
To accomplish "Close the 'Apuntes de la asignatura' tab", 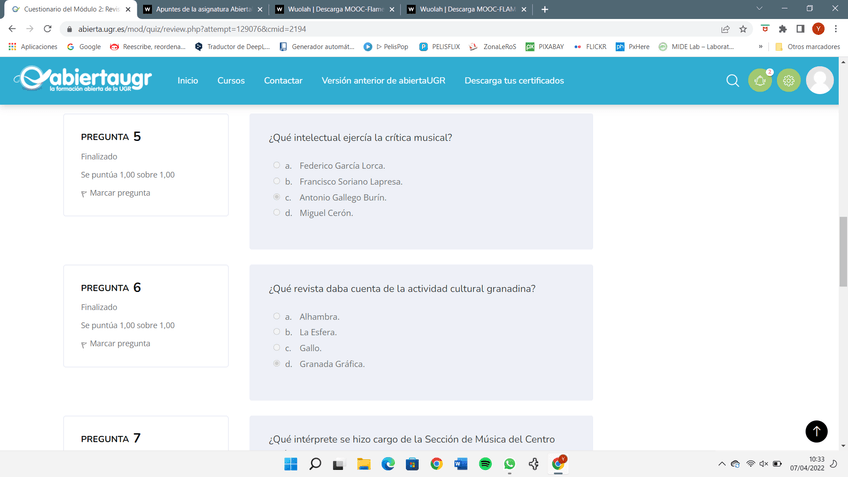I will (260, 9).
